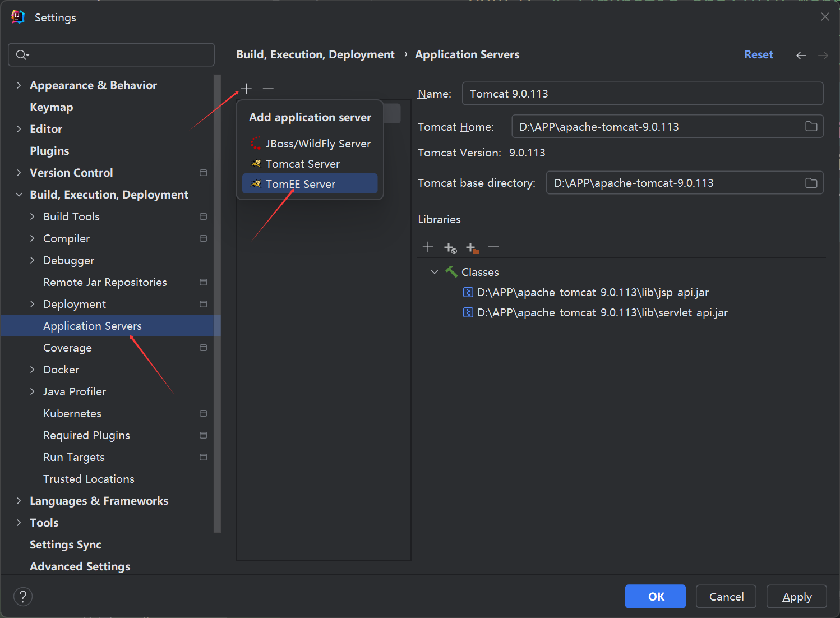Open Advanced Settings page
Screen dimensions: 840x618
click(80, 566)
